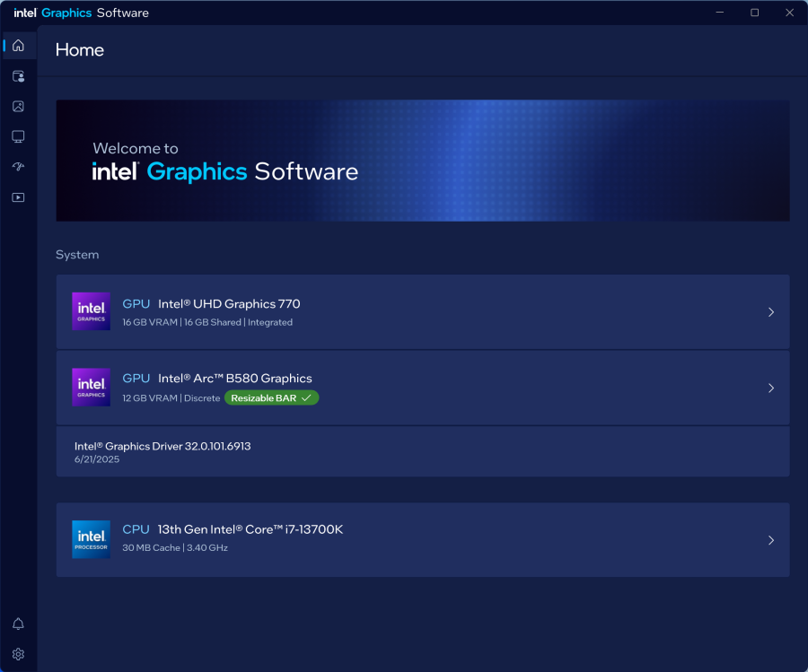Open the Gaming profiles sidebar icon
Viewport: 808px width, 672px height.
[18, 76]
